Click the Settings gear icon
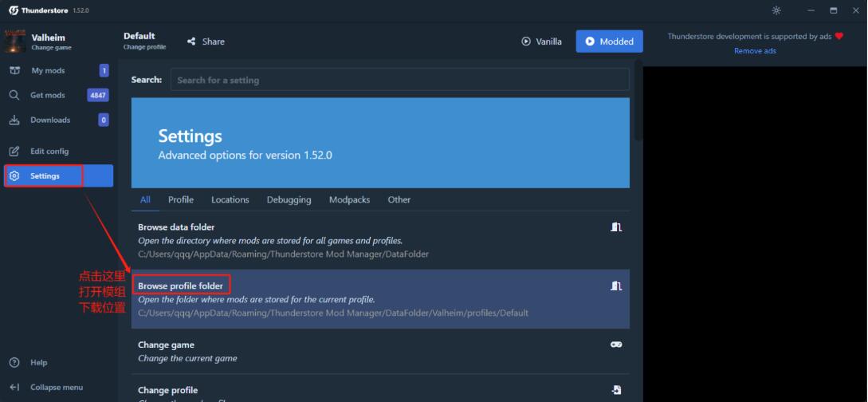This screenshot has height=402, width=868. 15,176
